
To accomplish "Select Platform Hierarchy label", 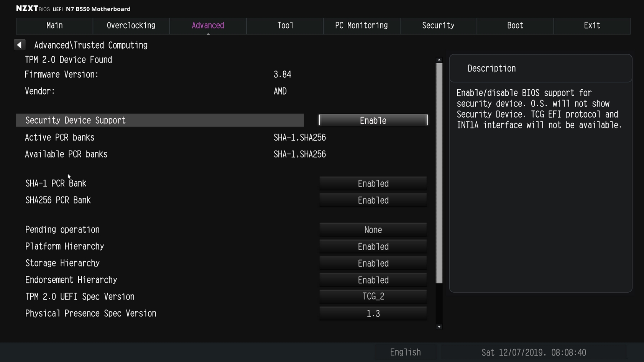I will point(64,246).
